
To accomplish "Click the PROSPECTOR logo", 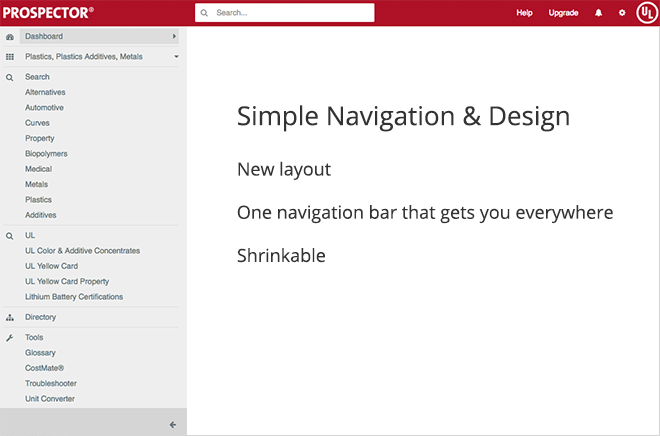I will coord(49,13).
